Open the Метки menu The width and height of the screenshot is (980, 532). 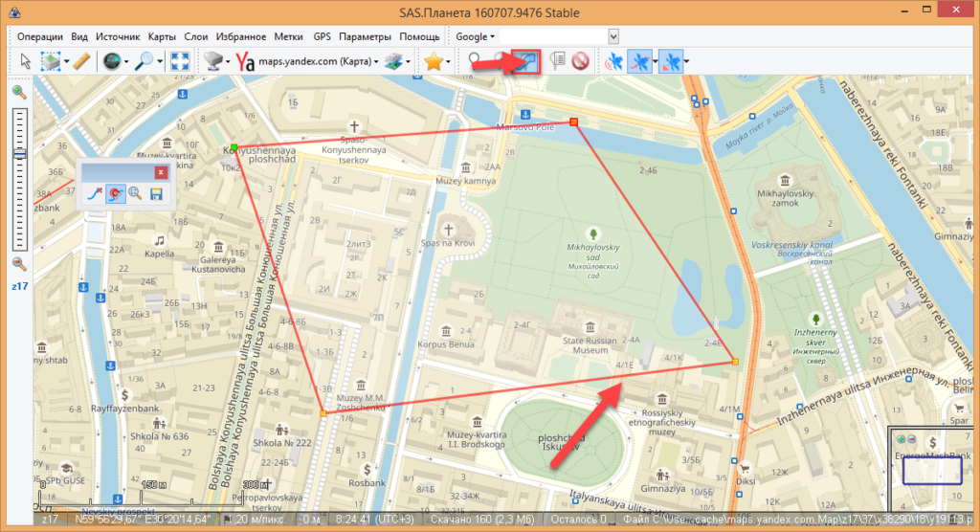tap(288, 36)
